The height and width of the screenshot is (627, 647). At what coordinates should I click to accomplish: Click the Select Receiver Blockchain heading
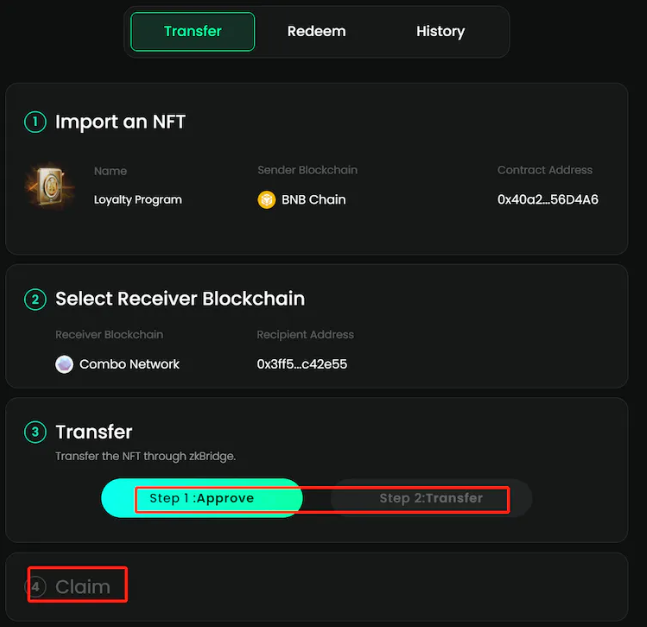pyautogui.click(x=180, y=299)
